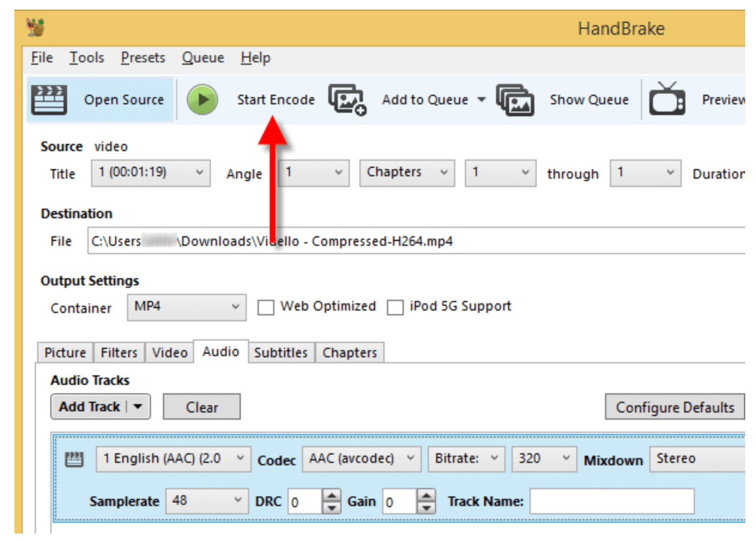Click the Show Queue stacked pictures icon
Viewport: 756px width, 542px height.
(x=515, y=100)
